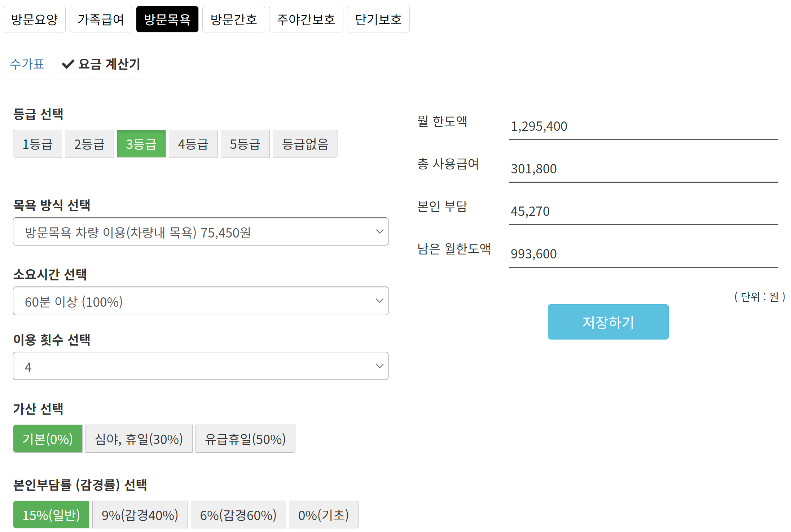Click the 본인 부담 amount field
Screen dimensions: 791x532
coord(643,212)
